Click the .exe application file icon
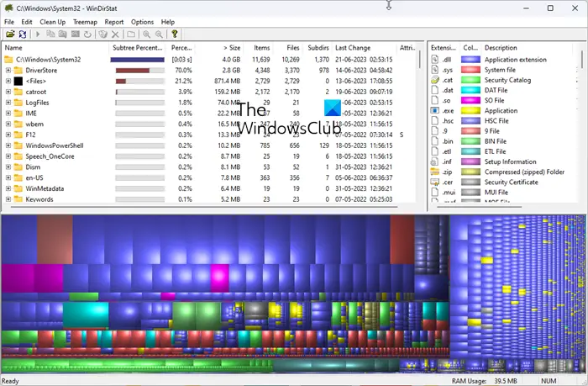588x386 pixels. [435, 110]
